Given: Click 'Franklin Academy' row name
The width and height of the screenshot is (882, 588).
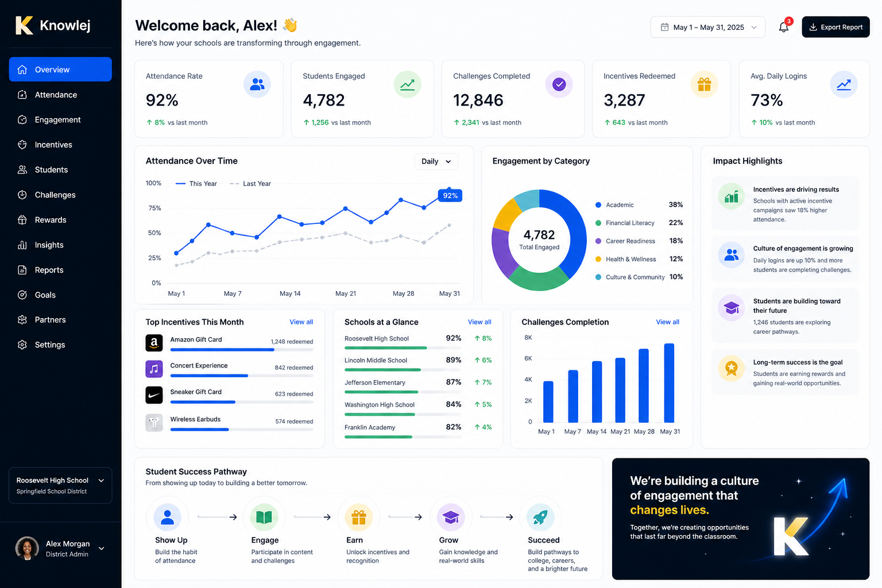Looking at the screenshot, I should [370, 427].
